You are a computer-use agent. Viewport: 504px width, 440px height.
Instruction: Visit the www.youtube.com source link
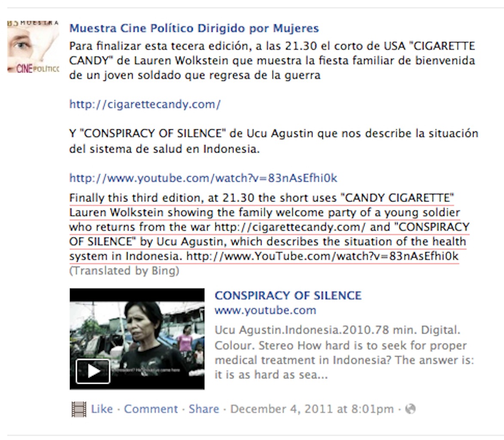pyautogui.click(x=265, y=310)
